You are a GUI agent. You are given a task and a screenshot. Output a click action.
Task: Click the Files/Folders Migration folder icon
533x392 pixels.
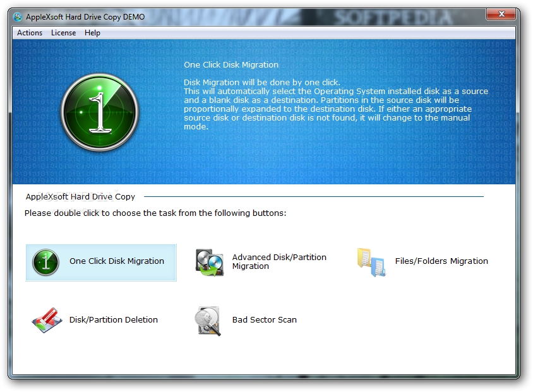[371, 262]
